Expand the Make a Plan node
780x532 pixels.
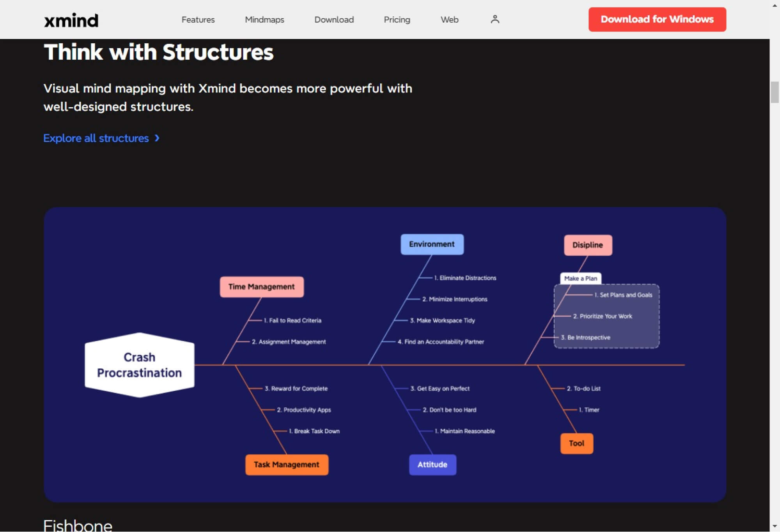click(x=580, y=278)
